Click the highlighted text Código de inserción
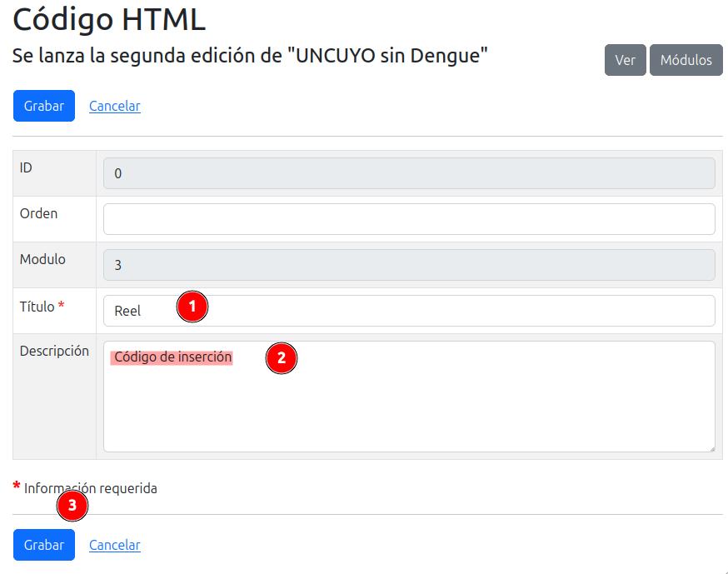Screen dimensions: 728x574 click(172, 357)
